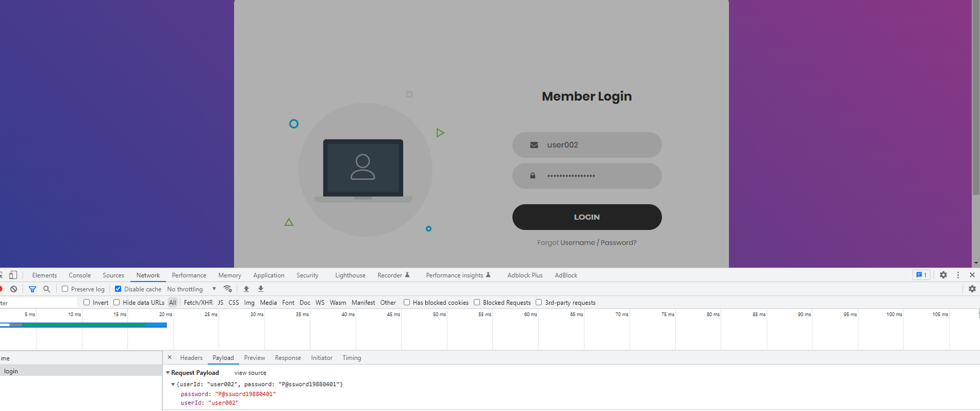Click envelope icon in username field
The image size is (980, 411).
click(534, 145)
